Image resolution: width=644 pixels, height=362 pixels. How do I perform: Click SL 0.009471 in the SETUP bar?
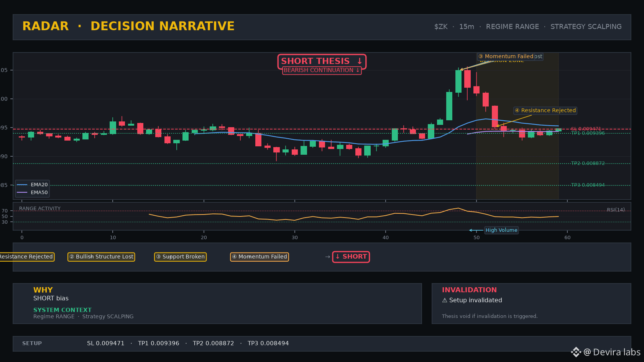click(106, 343)
